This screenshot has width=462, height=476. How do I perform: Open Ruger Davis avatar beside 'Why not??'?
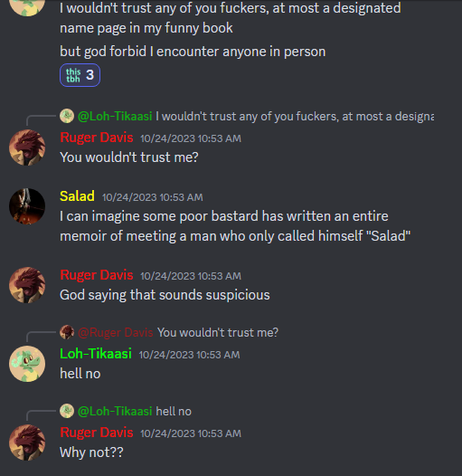[x=27, y=443]
